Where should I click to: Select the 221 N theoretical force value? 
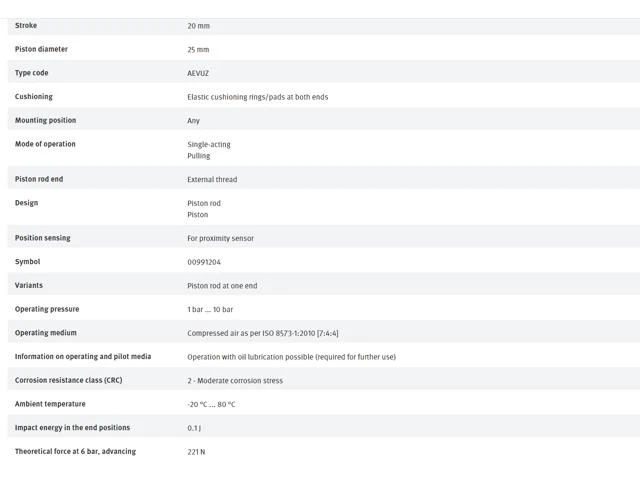click(196, 451)
